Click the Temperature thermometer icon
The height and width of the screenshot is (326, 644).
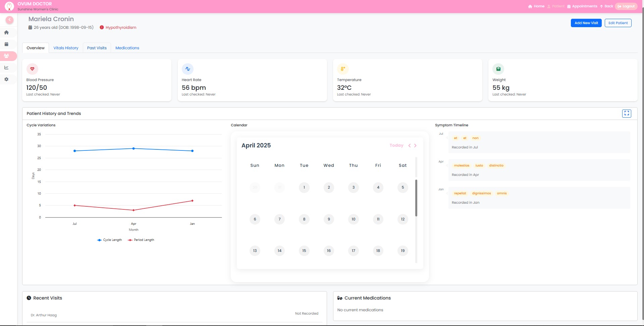pos(343,69)
